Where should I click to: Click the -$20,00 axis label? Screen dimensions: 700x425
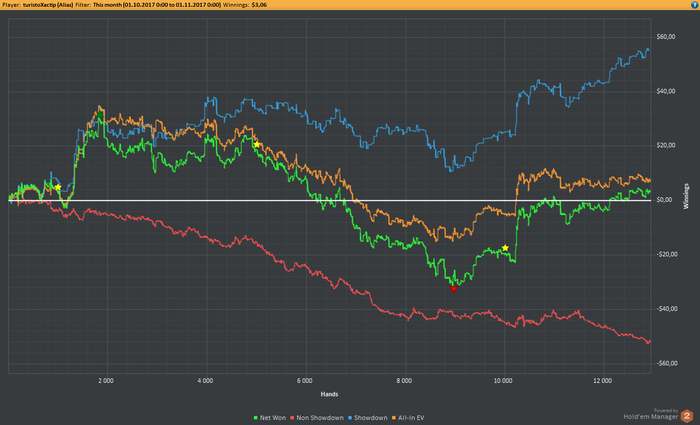(x=667, y=254)
